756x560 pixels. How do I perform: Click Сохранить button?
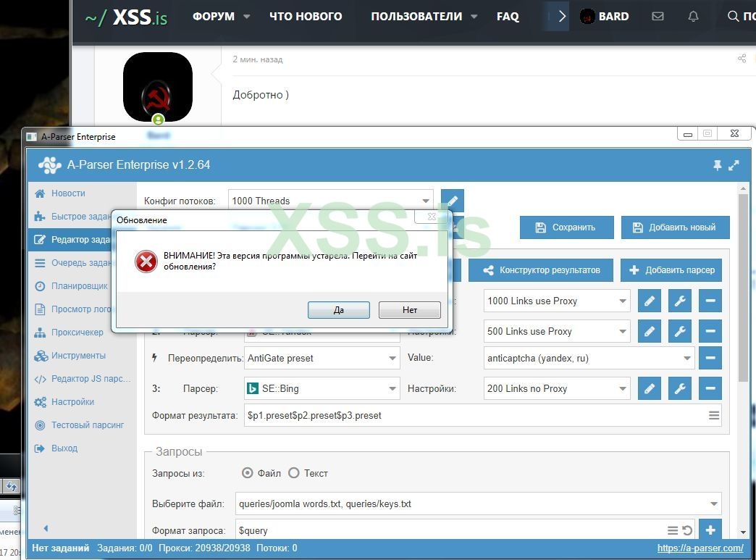(566, 227)
